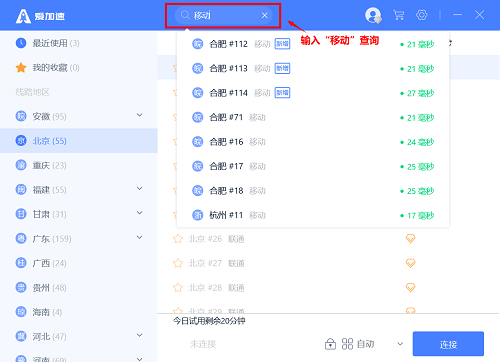Click the search magnifier icon
Viewport: 500px width, 362px height.
185,15
